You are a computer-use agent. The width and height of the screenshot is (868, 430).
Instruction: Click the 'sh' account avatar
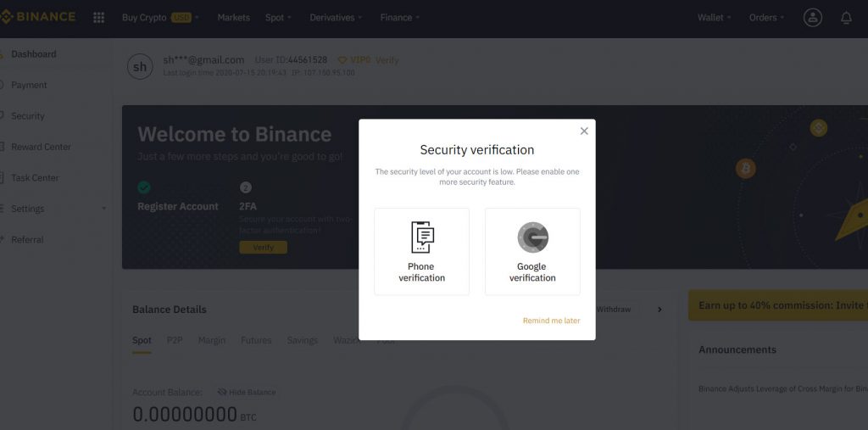(x=140, y=66)
